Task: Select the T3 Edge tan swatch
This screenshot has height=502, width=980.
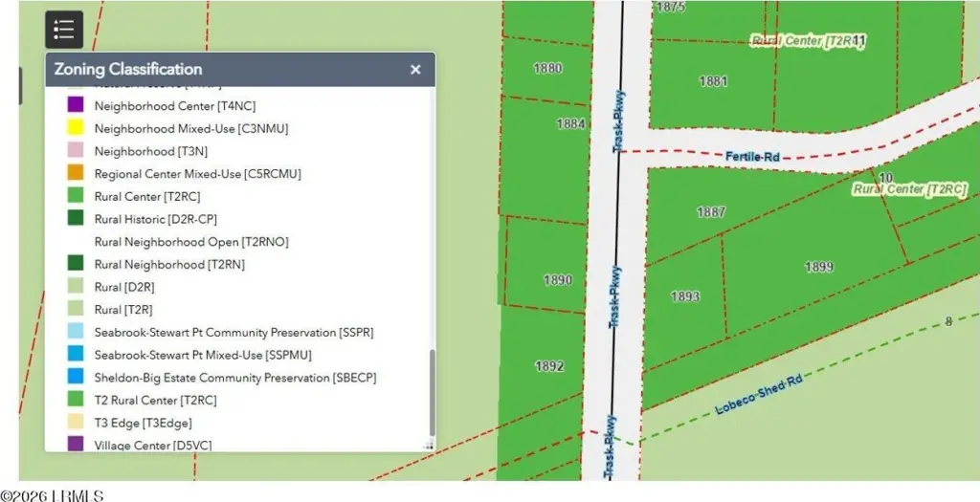Action: coord(76,422)
